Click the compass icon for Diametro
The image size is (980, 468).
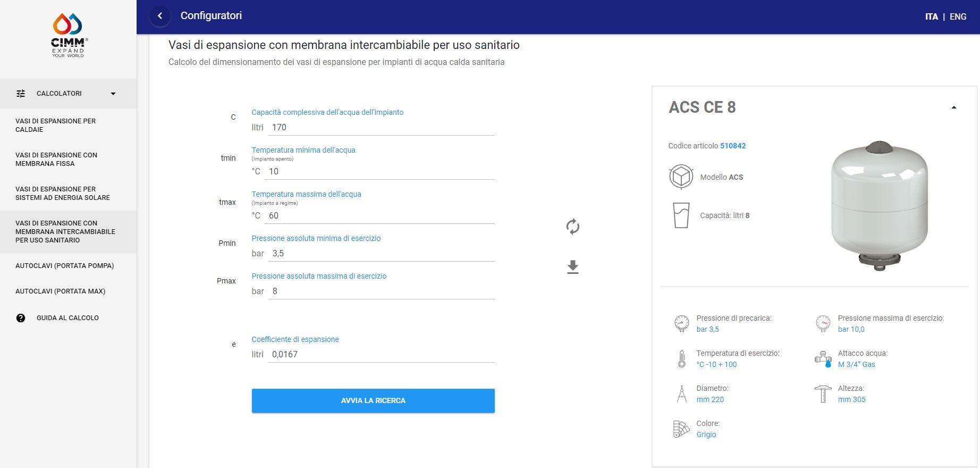pyautogui.click(x=681, y=394)
